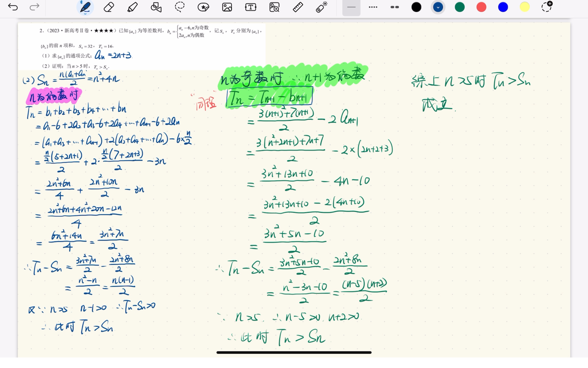The image size is (588, 368).
Task: Activate the laser pointer tool
Action: [321, 7]
